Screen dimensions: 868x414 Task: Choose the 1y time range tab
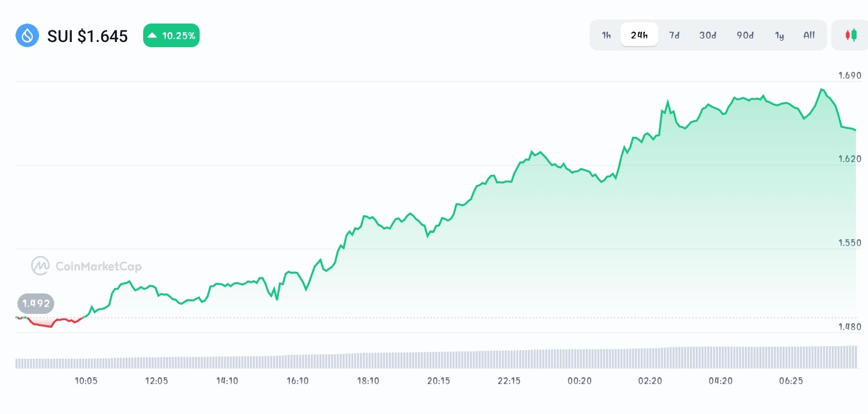pos(779,35)
